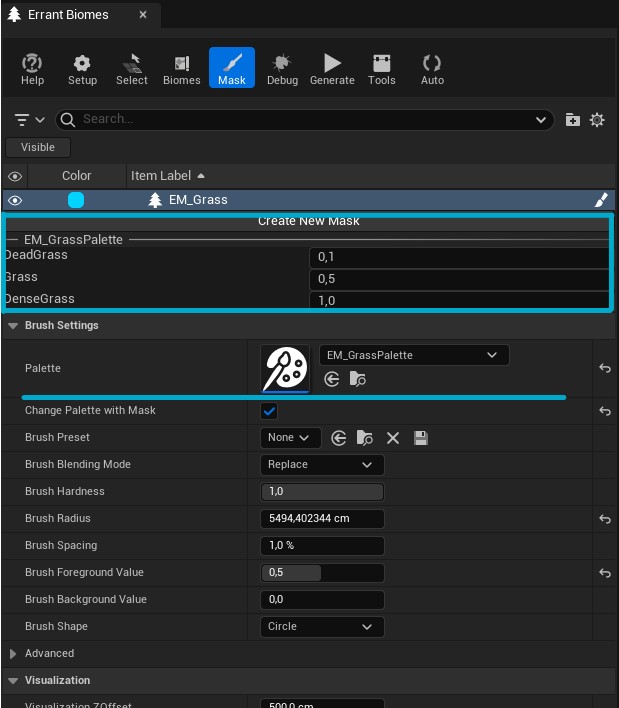Open the Brush Preset None dropdown
The height and width of the screenshot is (708, 619).
[x=291, y=438]
